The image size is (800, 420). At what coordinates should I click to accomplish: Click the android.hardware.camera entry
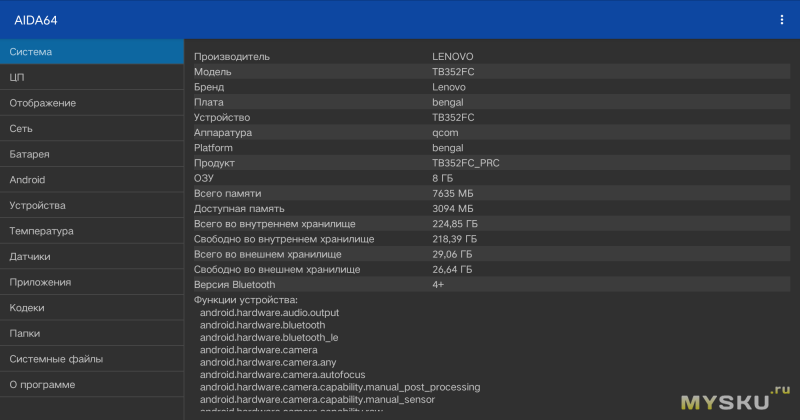[x=259, y=350]
